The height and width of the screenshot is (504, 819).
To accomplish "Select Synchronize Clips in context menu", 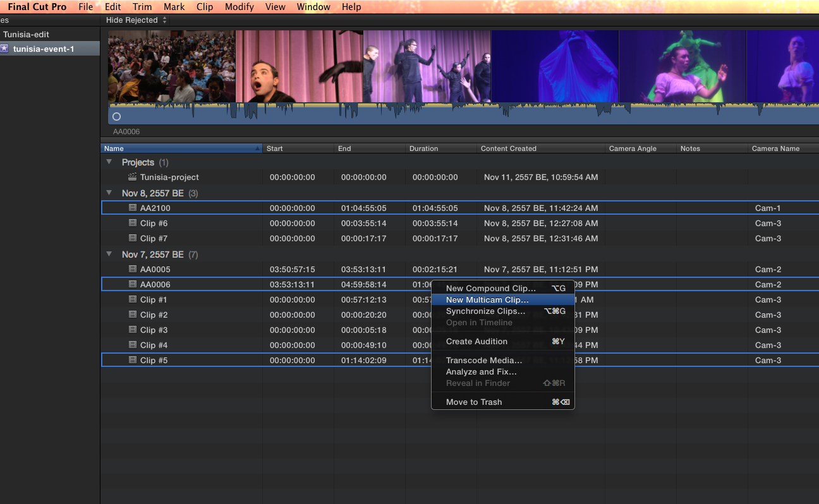I will tap(502, 311).
